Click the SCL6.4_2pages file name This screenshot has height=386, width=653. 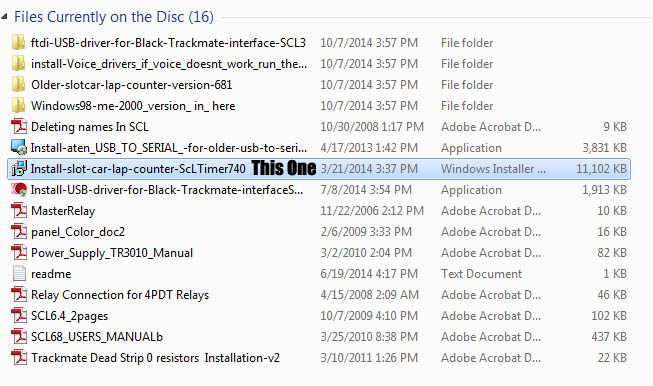pyautogui.click(x=70, y=316)
